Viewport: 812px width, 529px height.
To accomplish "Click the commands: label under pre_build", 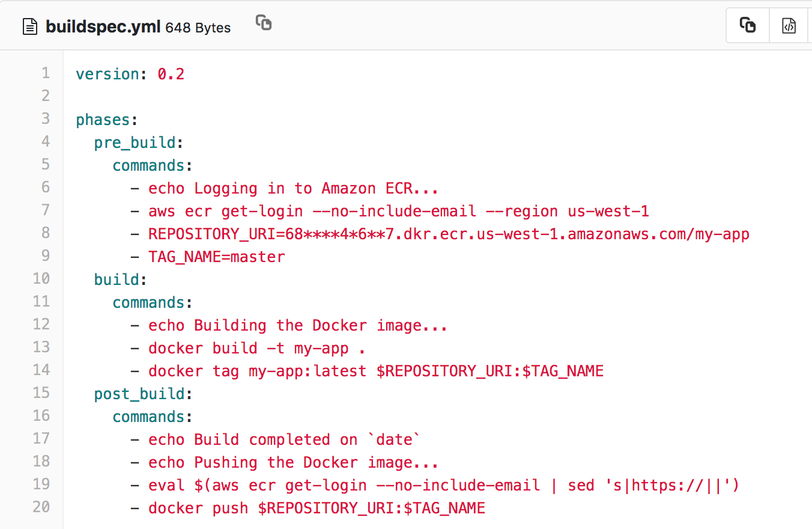I will (x=149, y=165).
